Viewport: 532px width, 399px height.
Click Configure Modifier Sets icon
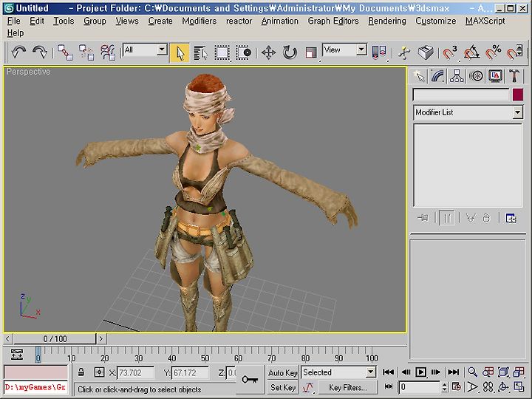pos(511,218)
